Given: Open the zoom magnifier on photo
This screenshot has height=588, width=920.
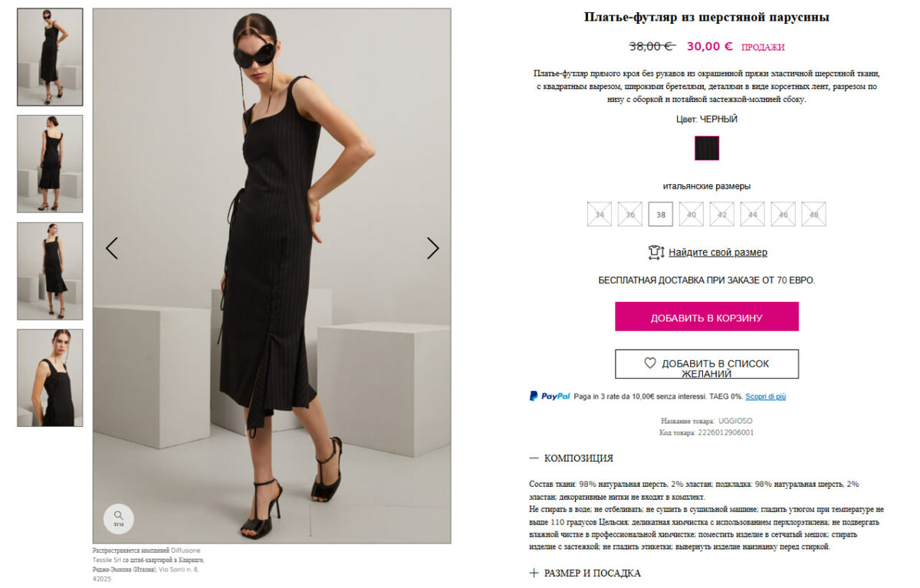Looking at the screenshot, I should coord(118,518).
